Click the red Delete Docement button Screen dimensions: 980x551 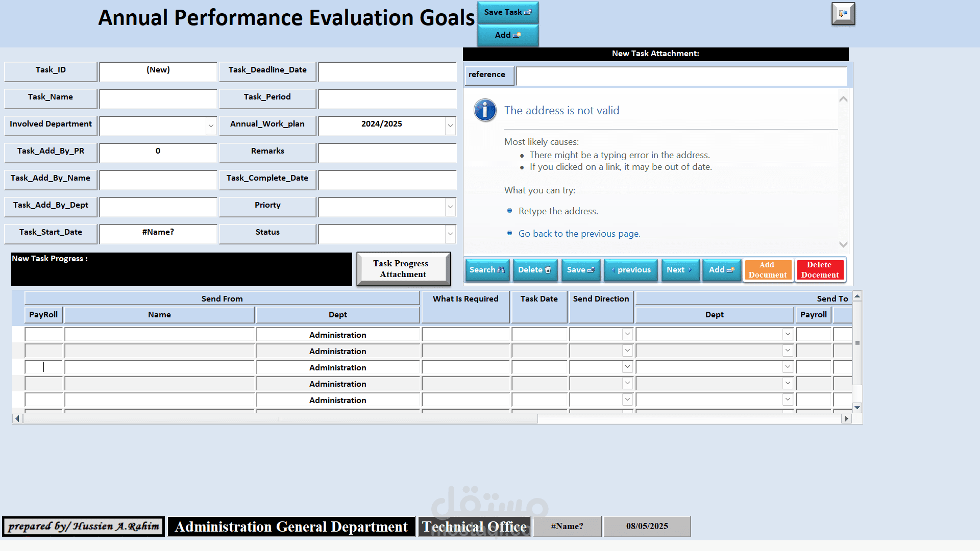click(820, 270)
